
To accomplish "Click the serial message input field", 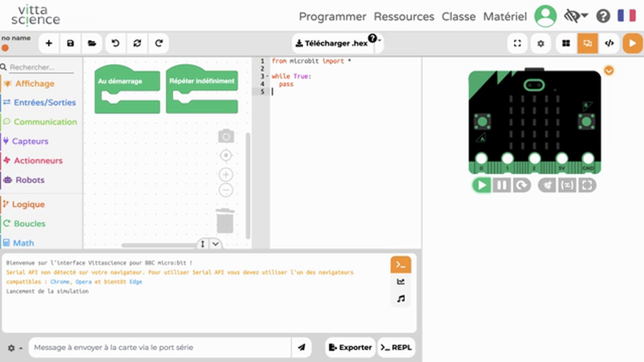I will pos(160,347).
